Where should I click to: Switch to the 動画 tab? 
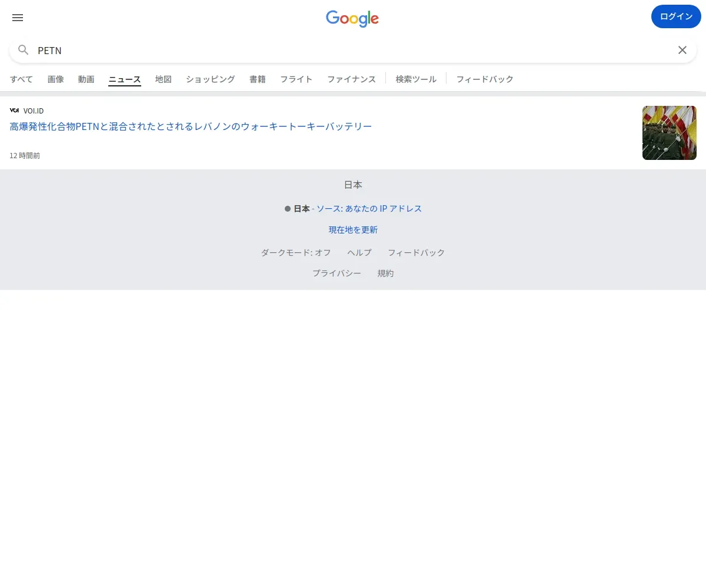coord(86,79)
